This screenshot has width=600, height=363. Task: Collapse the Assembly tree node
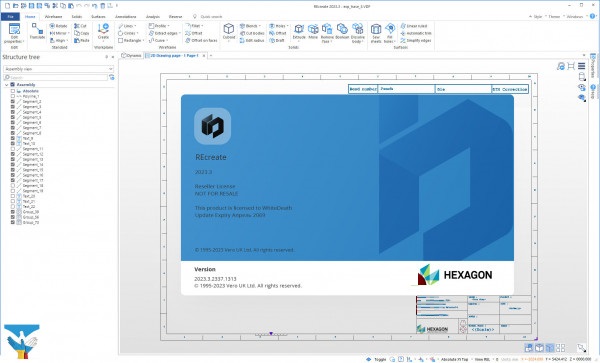point(7,85)
